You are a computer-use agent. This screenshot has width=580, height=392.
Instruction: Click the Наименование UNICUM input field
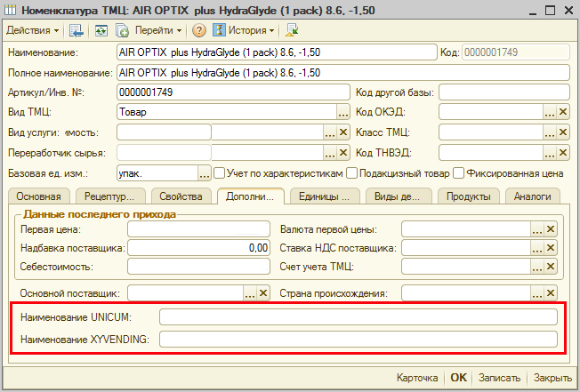point(358,316)
